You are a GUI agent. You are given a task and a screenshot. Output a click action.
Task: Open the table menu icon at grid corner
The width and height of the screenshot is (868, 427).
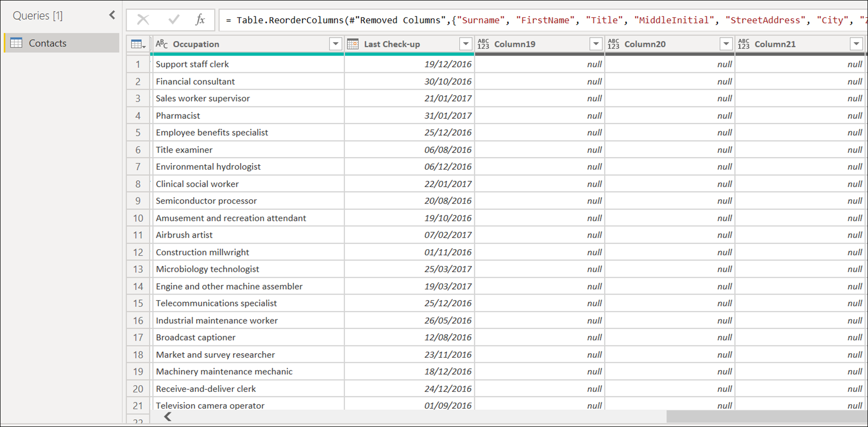[138, 45]
